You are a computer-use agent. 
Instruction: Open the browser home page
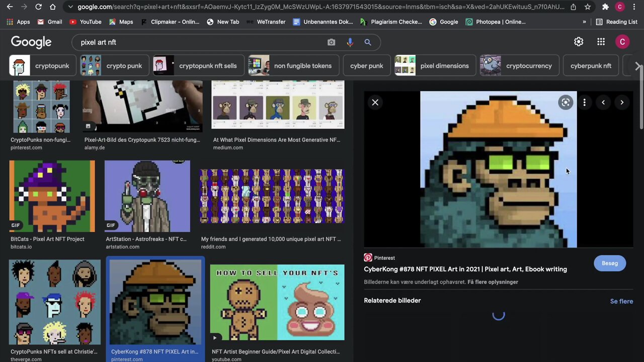[53, 7]
